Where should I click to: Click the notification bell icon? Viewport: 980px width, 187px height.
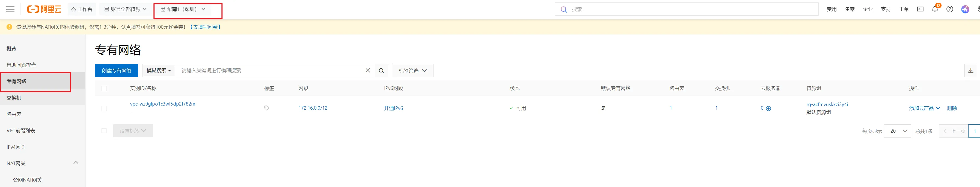[935, 9]
